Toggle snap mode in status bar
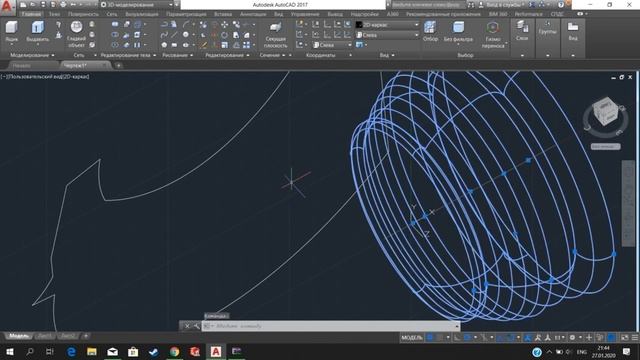The image size is (640, 360). (440, 338)
